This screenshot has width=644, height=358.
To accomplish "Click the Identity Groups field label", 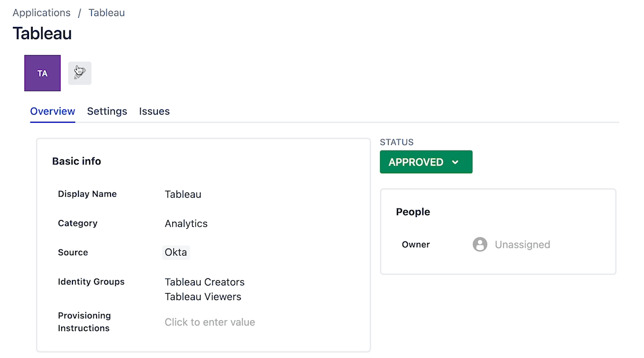I will pos(91,282).
